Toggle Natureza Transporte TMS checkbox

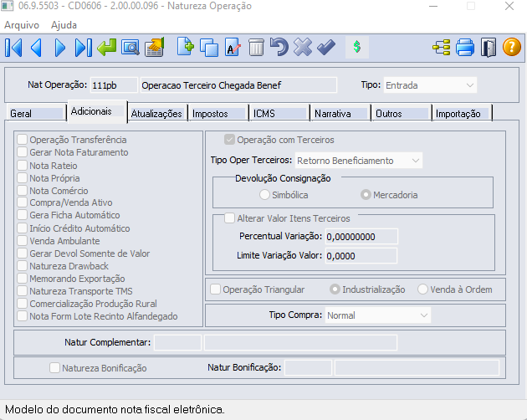(23, 291)
